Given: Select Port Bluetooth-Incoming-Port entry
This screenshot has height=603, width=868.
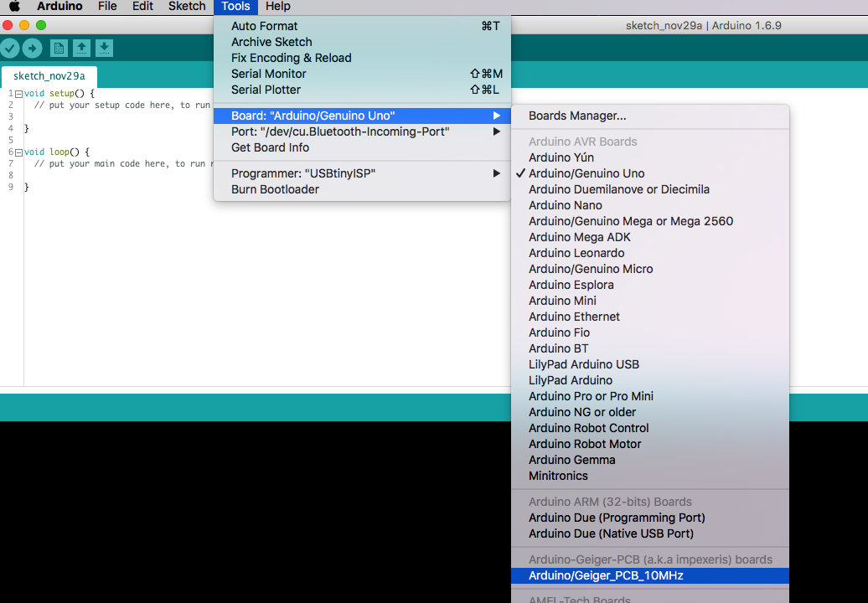Looking at the screenshot, I should tap(362, 131).
